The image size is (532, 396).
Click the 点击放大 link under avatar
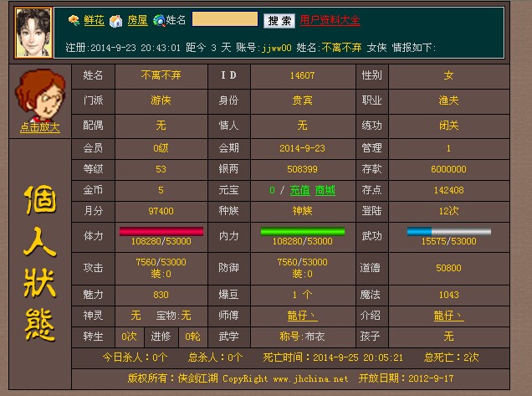click(39, 127)
